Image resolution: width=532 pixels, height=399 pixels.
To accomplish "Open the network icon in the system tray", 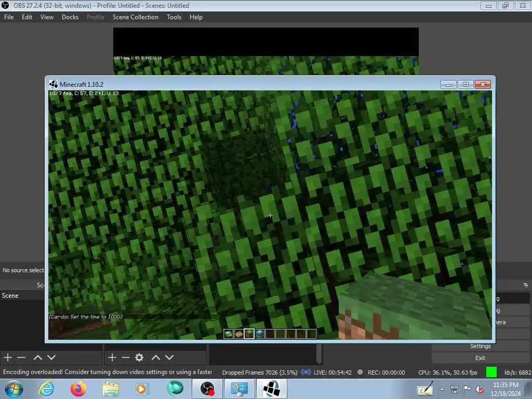I will tap(454, 390).
